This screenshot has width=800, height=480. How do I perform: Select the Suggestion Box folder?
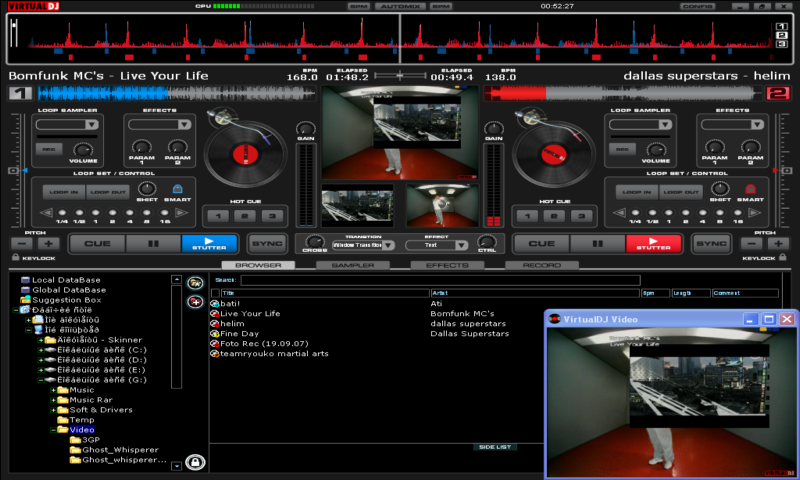point(66,300)
